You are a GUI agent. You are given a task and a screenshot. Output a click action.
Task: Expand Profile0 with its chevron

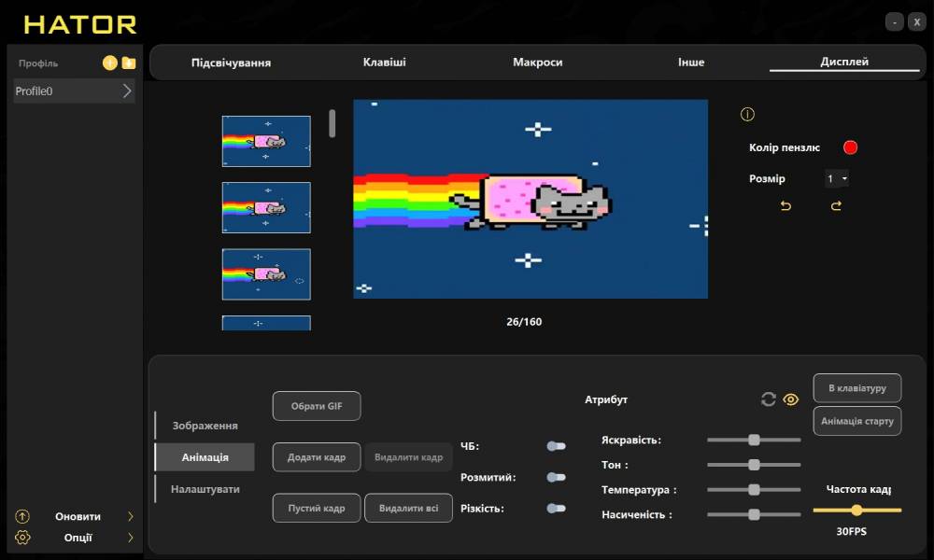coord(127,91)
